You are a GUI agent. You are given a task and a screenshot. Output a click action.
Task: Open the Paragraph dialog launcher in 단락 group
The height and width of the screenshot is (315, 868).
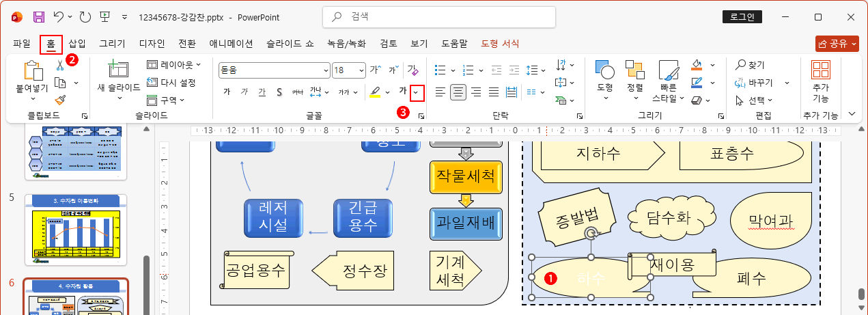point(580,115)
